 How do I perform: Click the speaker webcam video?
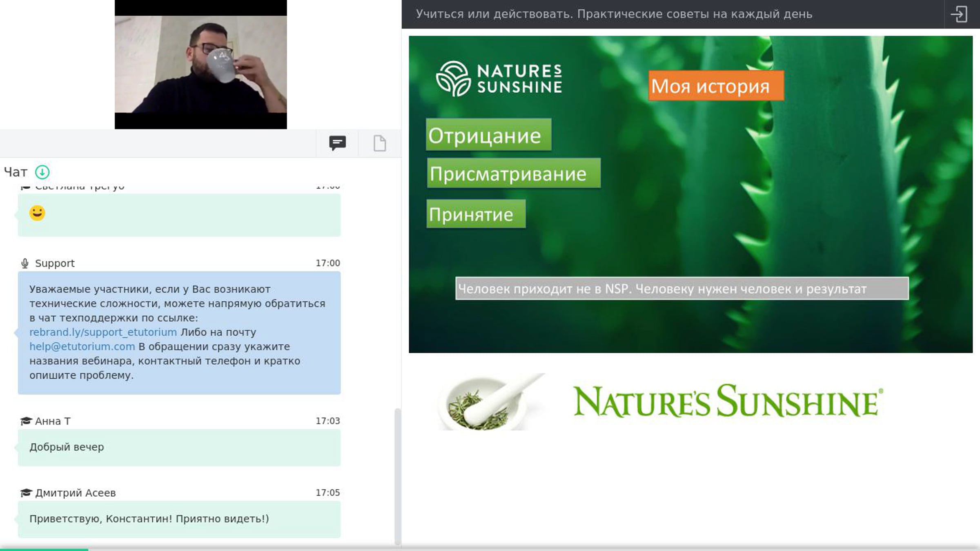pyautogui.click(x=200, y=64)
